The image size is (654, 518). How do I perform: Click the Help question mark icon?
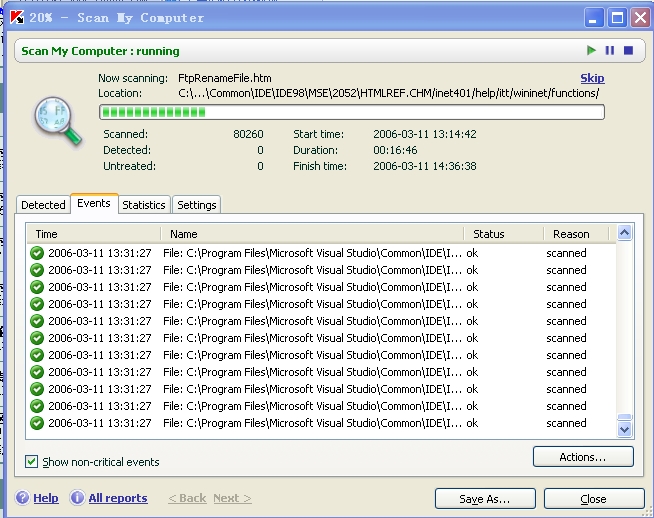22,498
